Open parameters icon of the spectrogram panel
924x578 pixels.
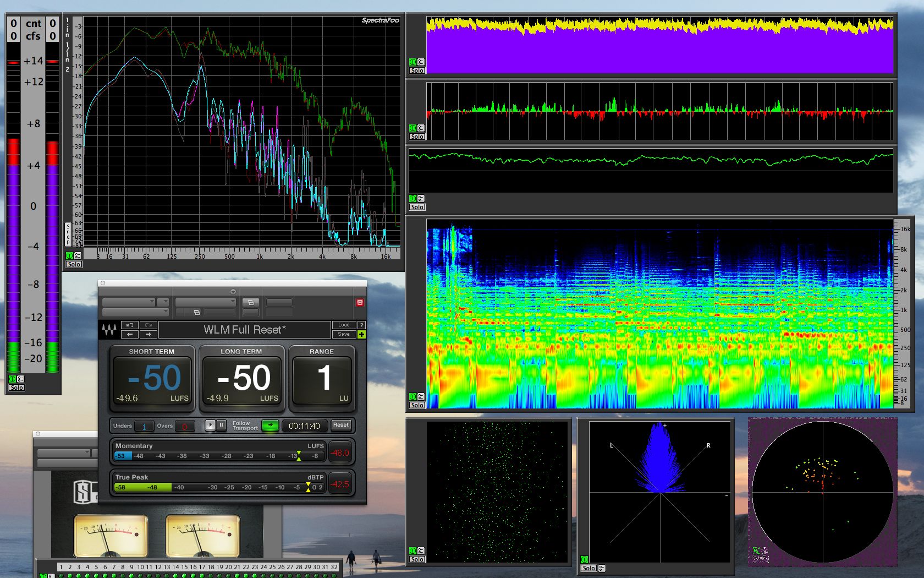click(421, 396)
